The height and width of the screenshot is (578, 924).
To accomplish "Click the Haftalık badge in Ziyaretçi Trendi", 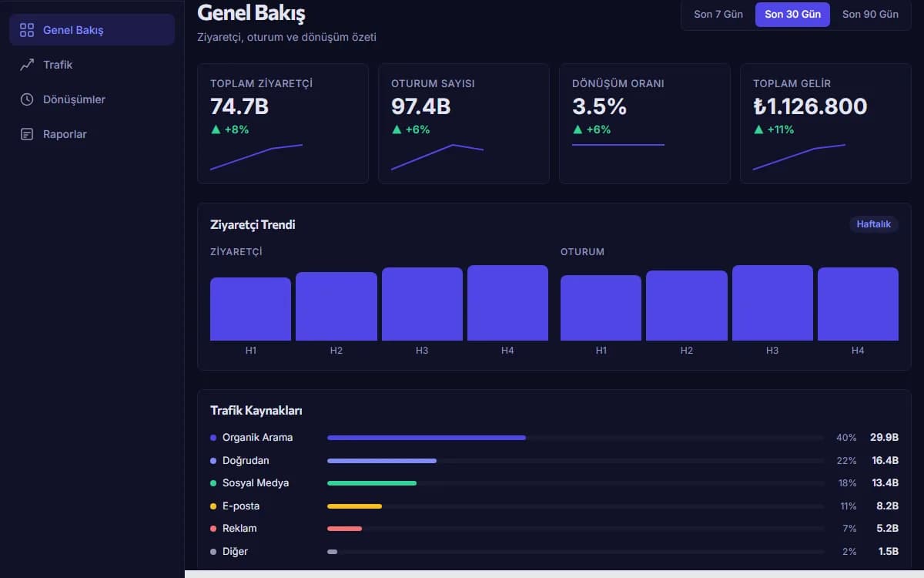I will coord(874,224).
